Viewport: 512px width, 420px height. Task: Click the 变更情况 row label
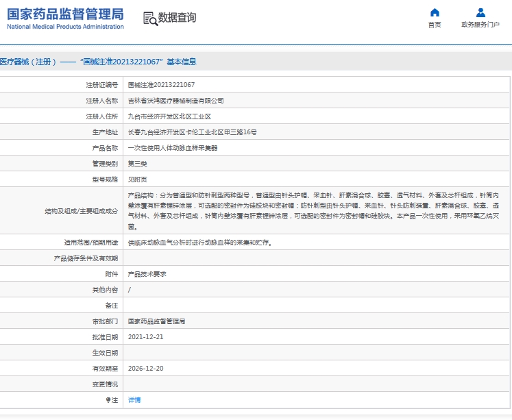[105, 384]
